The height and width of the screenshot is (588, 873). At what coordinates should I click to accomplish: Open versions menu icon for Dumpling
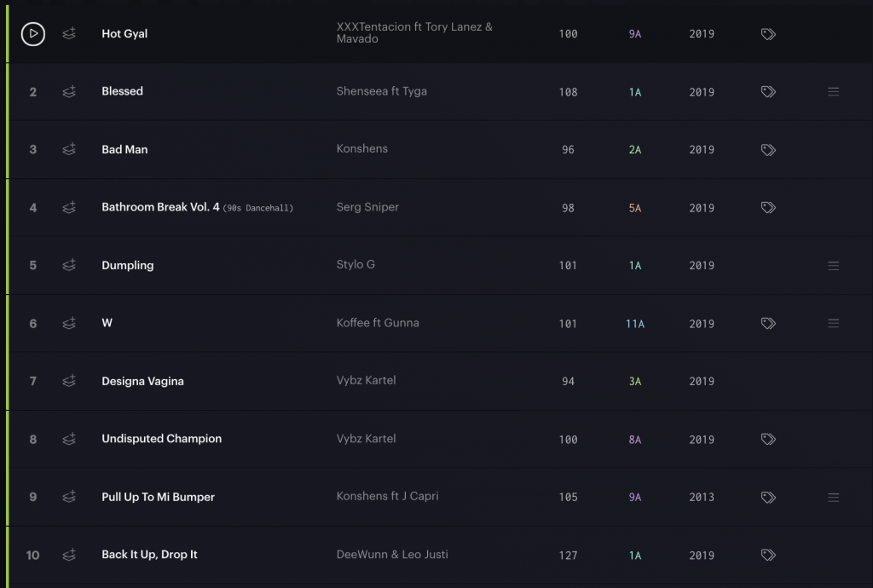click(834, 265)
